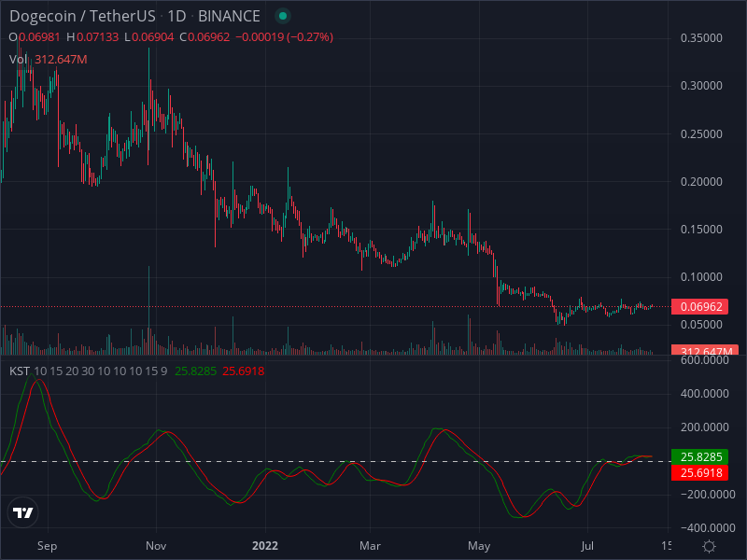Viewport: 747px width, 560px height.
Task: Click the green KST axis tag 25.8285
Action: (699, 457)
